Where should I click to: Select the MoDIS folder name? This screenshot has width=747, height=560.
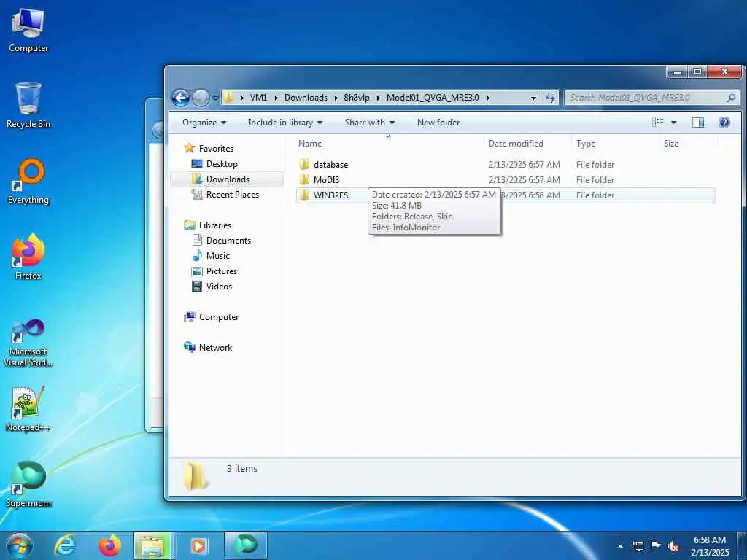[326, 179]
